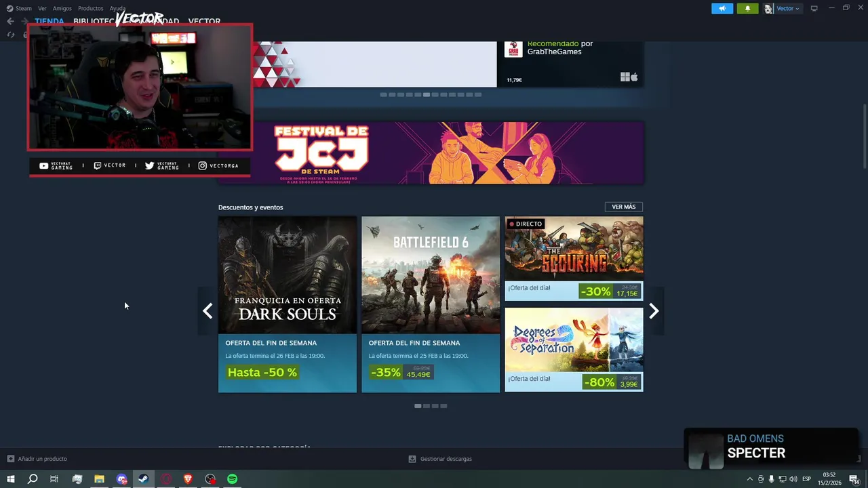This screenshot has height=488, width=868.
Task: Open the volume control in tray
Action: coord(793,479)
